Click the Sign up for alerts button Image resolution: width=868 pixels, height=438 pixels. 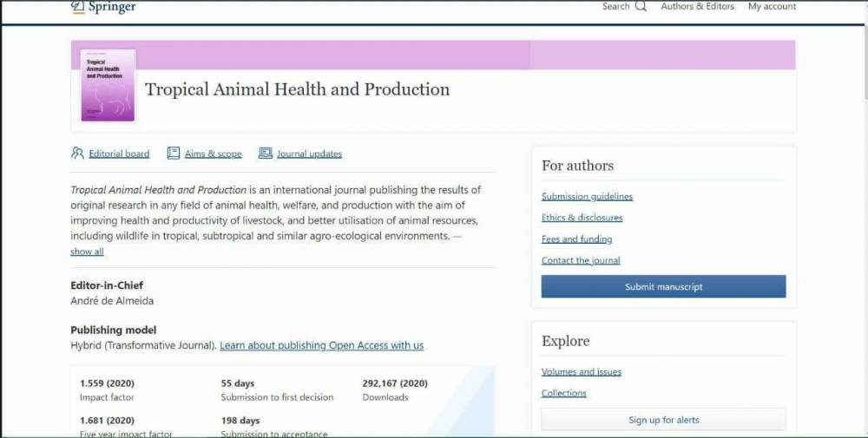coord(663,420)
